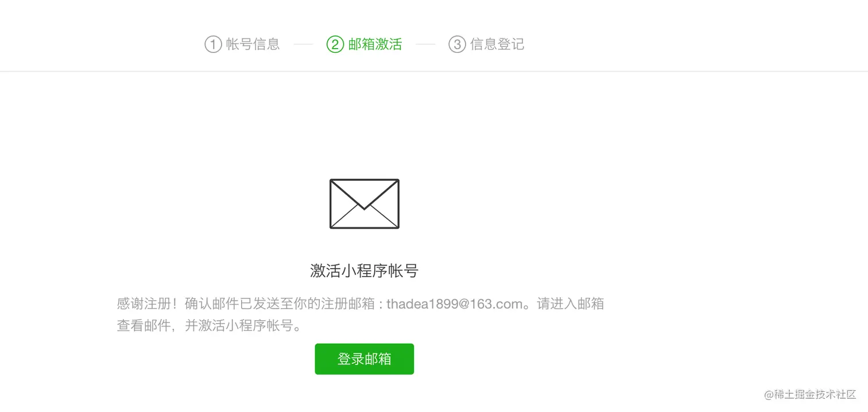Select the circled number 1 step icon
Image resolution: width=868 pixels, height=412 pixels.
coord(213,44)
